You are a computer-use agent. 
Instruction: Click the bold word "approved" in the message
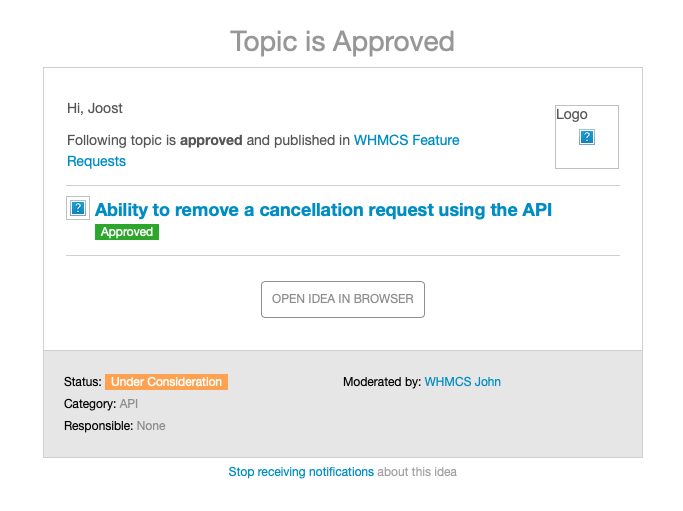[211, 141]
